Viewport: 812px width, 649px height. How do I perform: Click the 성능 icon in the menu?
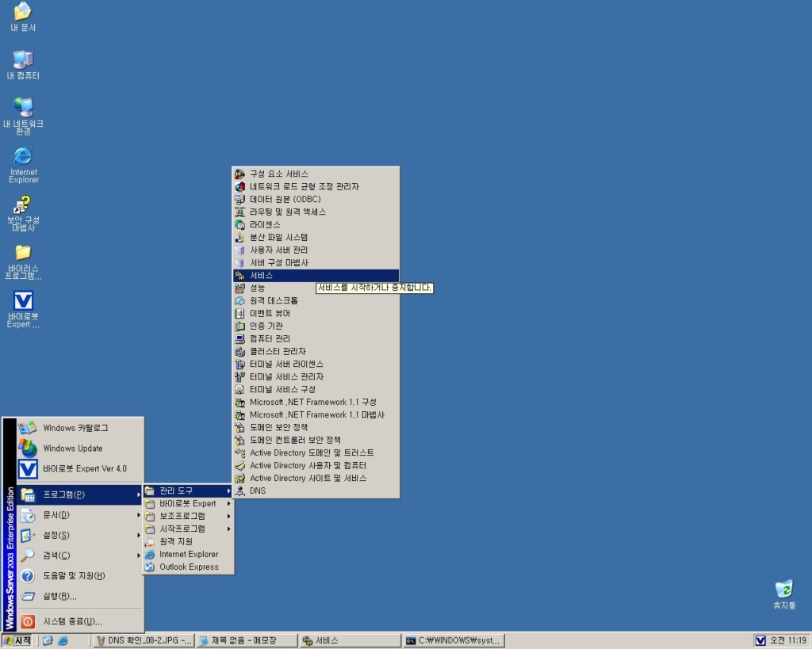[239, 288]
